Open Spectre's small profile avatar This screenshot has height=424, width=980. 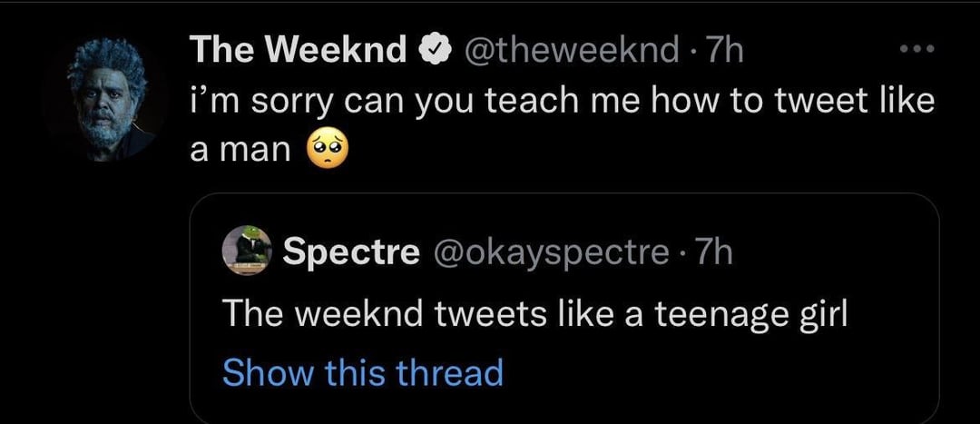coord(248,252)
